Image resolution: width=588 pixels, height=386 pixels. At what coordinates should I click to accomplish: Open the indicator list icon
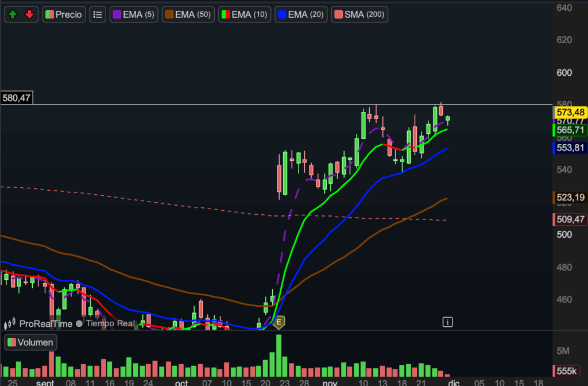coord(98,14)
